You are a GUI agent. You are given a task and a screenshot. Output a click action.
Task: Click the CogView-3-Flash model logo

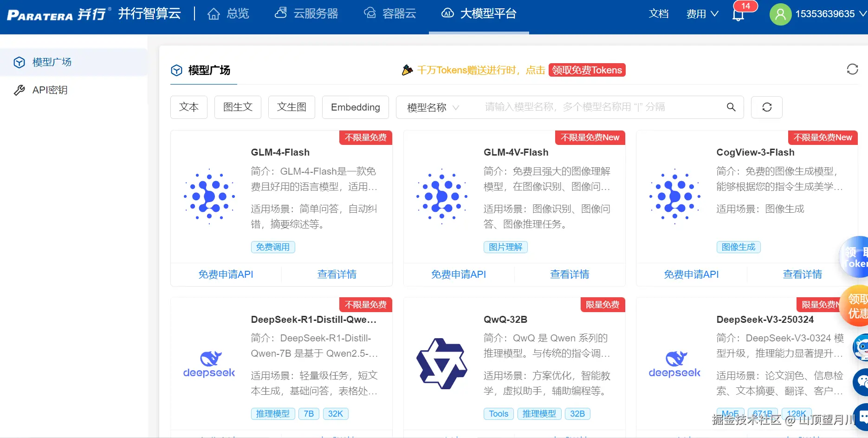(675, 196)
